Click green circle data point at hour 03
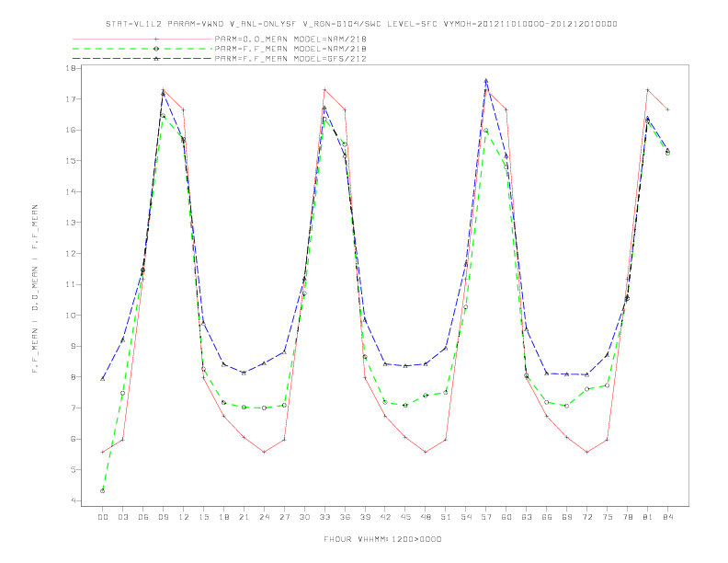This screenshot has width=728, height=563. click(x=122, y=394)
